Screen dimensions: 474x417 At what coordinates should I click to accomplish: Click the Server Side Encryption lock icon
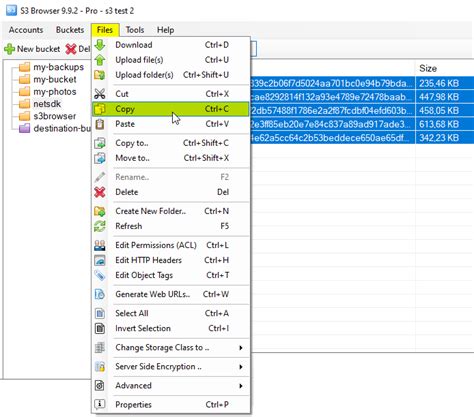pos(100,367)
